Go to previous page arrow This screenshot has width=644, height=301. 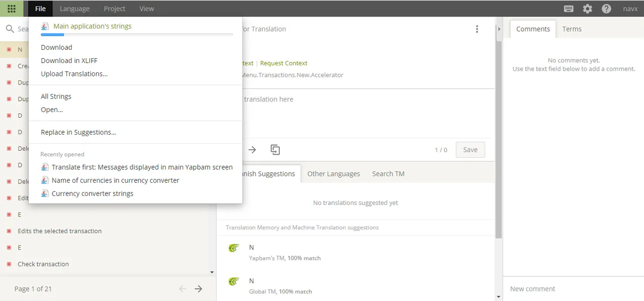(x=183, y=289)
